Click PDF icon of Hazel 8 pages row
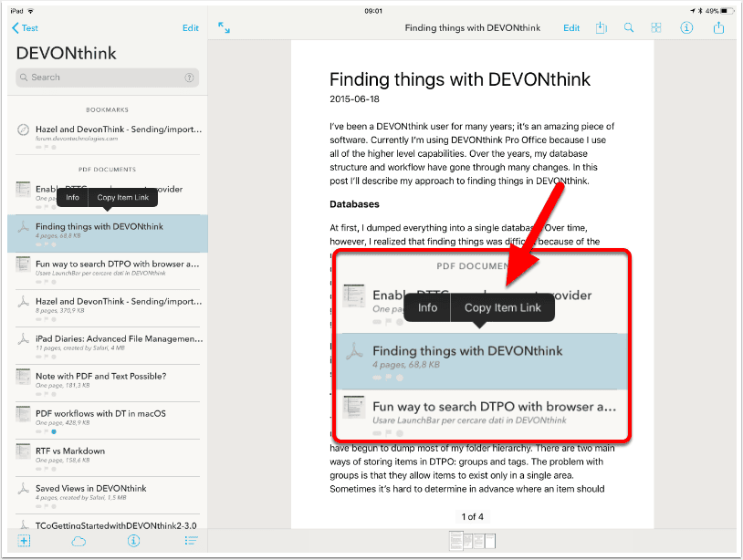 [23, 302]
